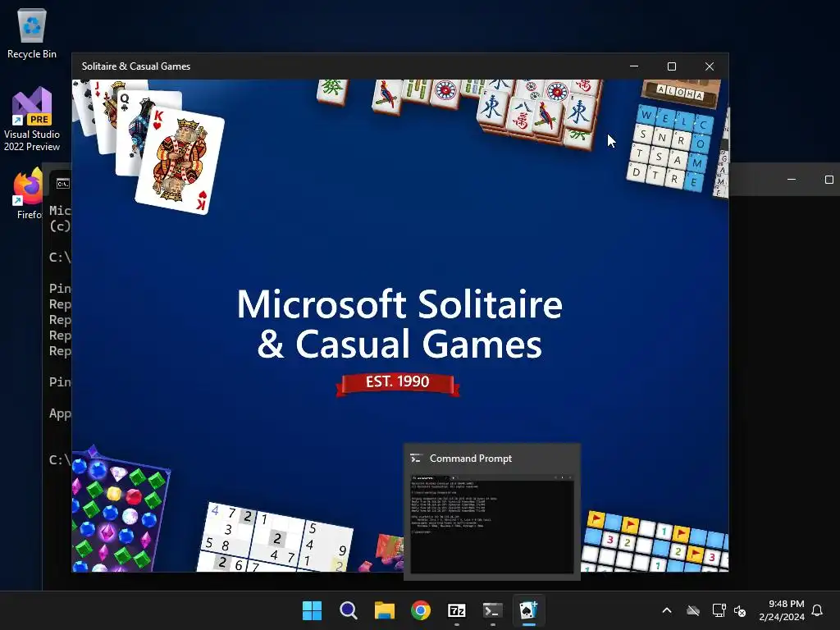Show hidden system tray icons
The image size is (840, 630).
click(x=667, y=610)
